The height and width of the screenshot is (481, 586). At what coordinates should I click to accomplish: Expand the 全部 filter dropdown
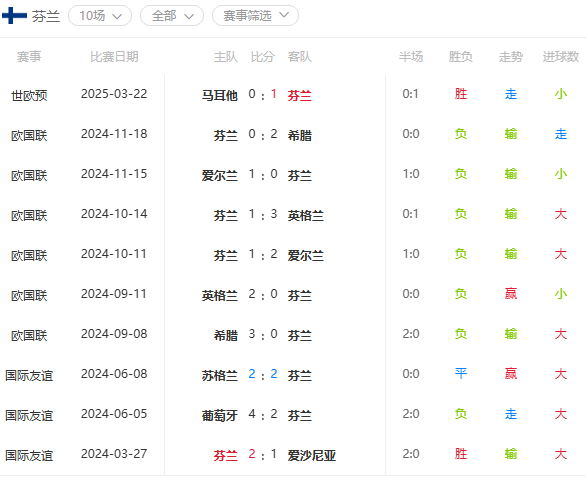point(172,16)
